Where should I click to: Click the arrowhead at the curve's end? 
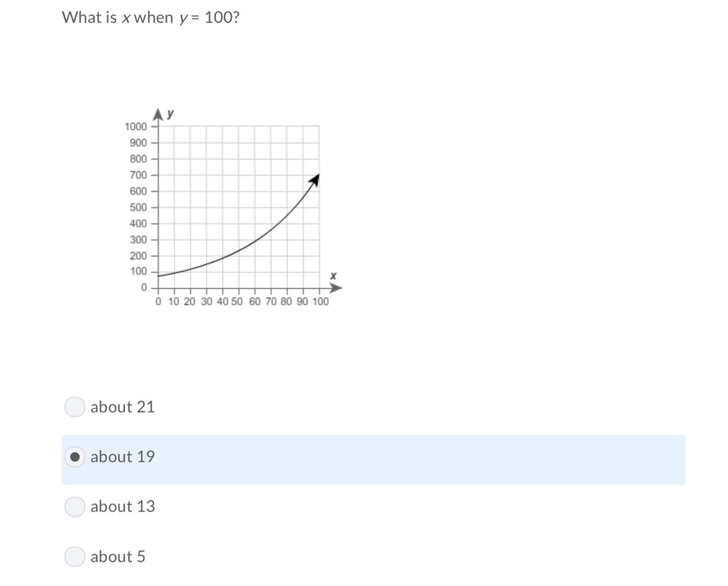click(x=314, y=180)
